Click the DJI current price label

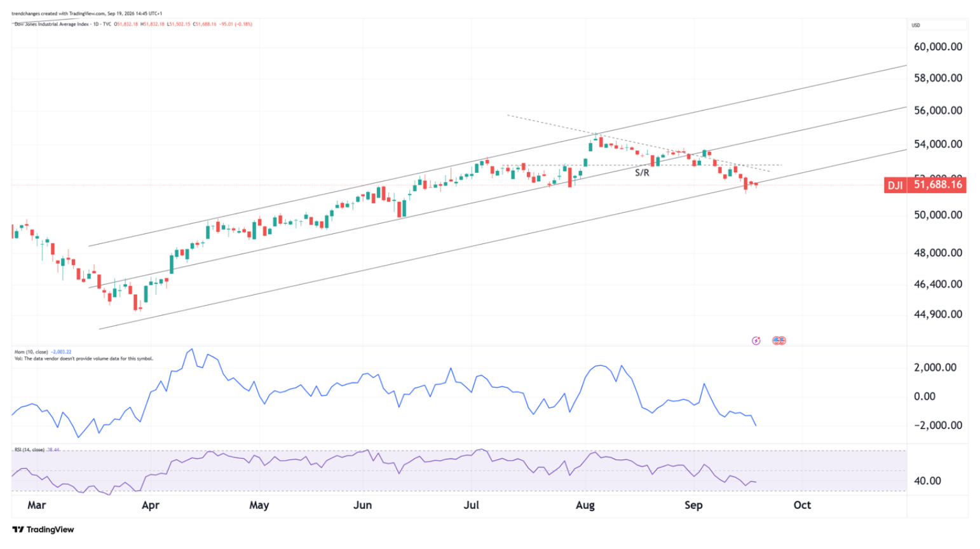pos(925,185)
